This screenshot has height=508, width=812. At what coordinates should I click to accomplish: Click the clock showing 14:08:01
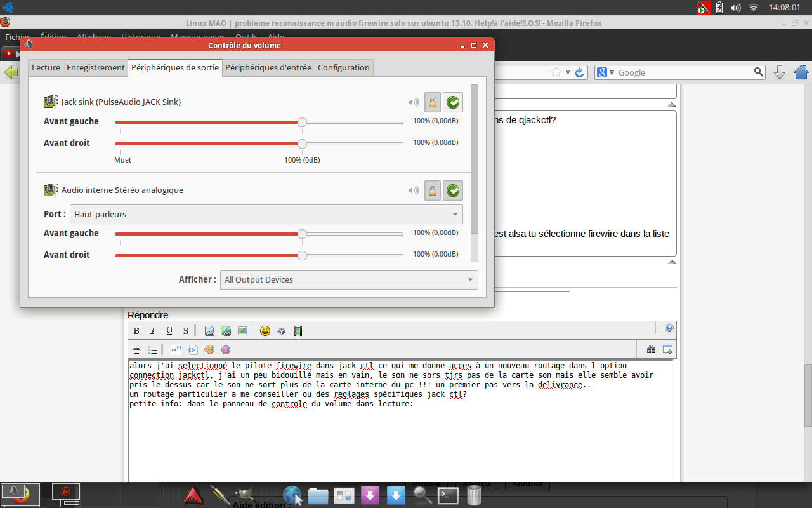pyautogui.click(x=784, y=8)
